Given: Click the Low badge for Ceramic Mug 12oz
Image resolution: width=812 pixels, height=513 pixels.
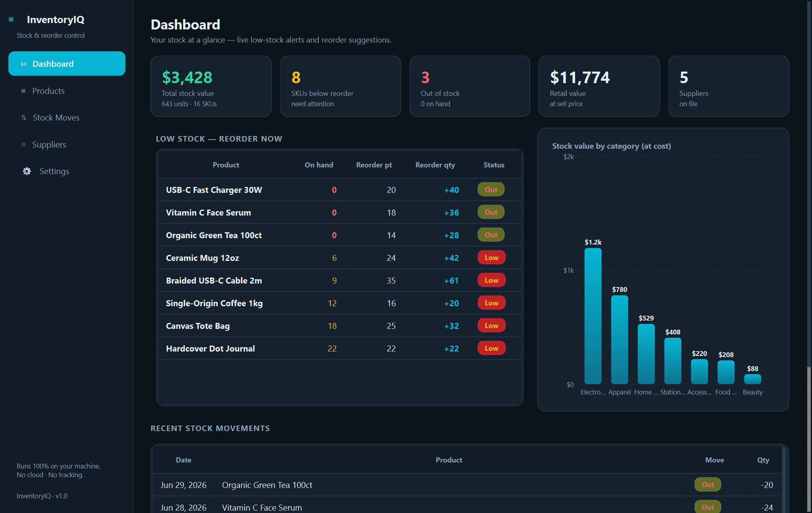Looking at the screenshot, I should [492, 258].
